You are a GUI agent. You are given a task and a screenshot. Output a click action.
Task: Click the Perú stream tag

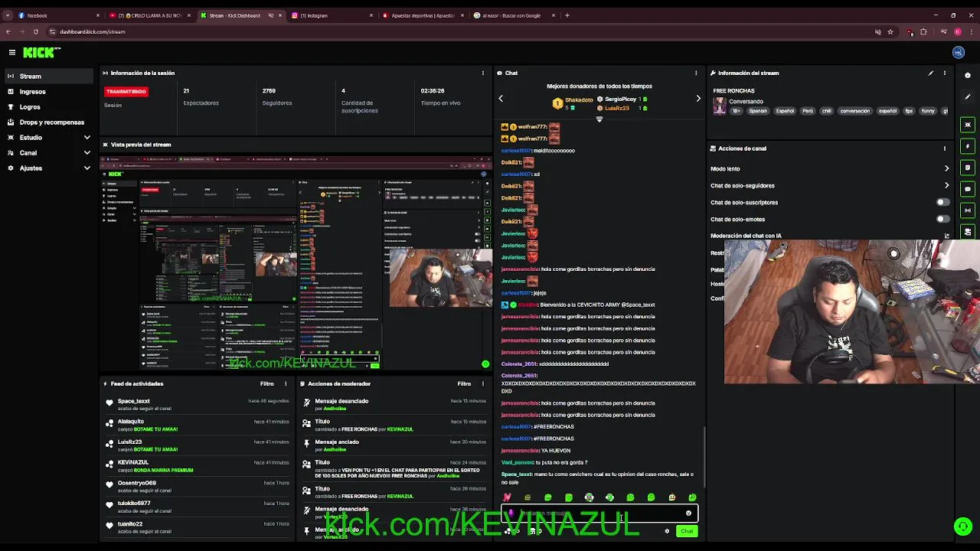[808, 111]
